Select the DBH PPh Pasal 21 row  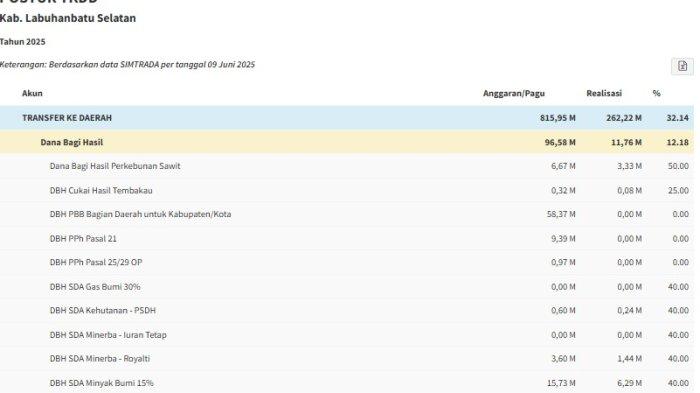coord(347,238)
